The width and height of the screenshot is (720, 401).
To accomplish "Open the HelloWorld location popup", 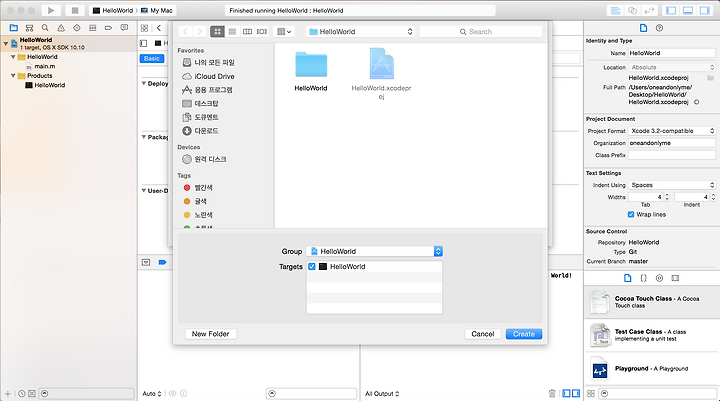I will 360,31.
